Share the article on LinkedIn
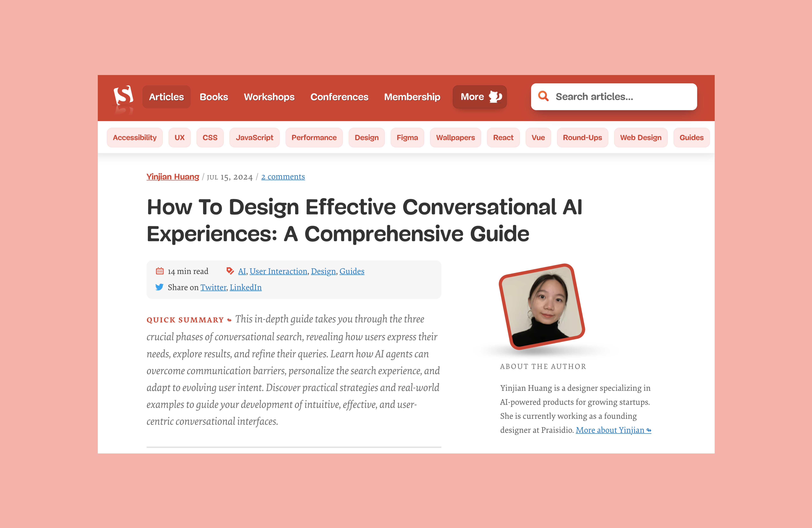 point(245,287)
